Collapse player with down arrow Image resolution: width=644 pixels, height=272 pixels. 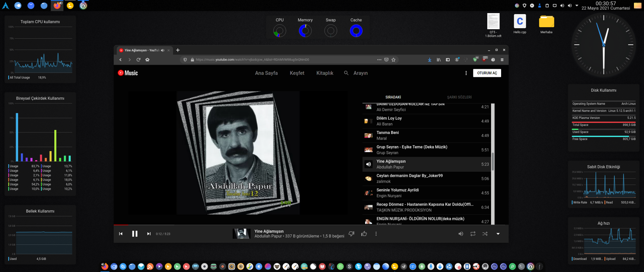[498, 234]
